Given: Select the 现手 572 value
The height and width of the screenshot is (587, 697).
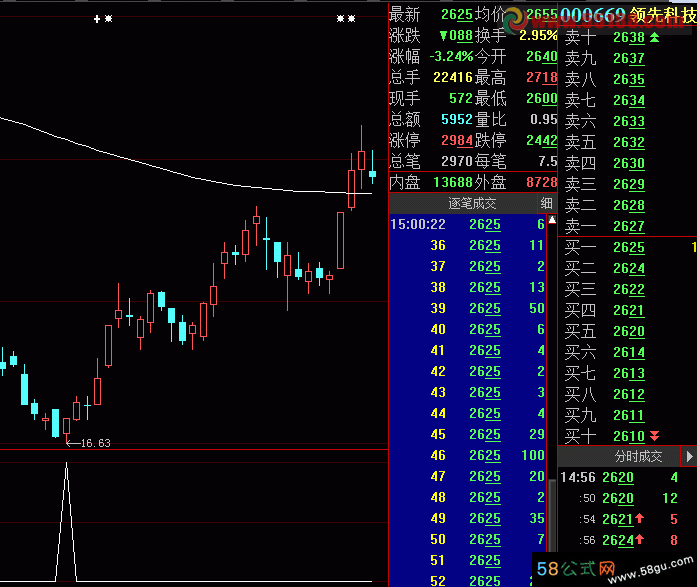Looking at the screenshot, I should (x=461, y=98).
